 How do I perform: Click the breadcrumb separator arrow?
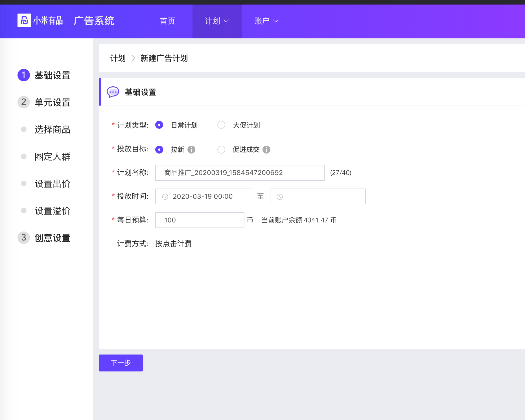(133, 58)
